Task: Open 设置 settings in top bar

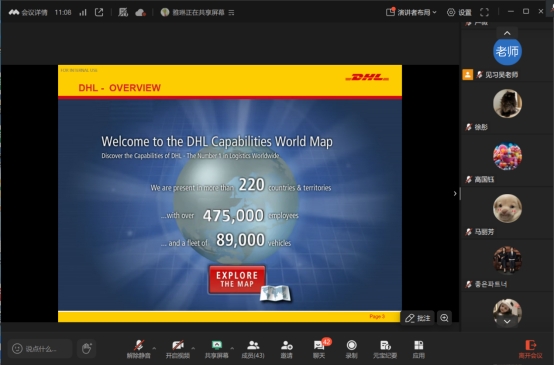Action: [459, 12]
